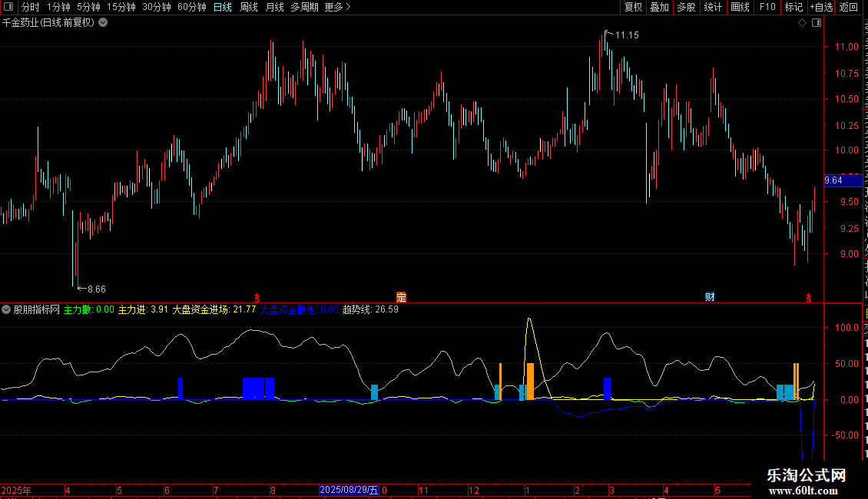Click the diamond icon above the chart
The width and height of the screenshot is (868, 499).
click(802, 23)
